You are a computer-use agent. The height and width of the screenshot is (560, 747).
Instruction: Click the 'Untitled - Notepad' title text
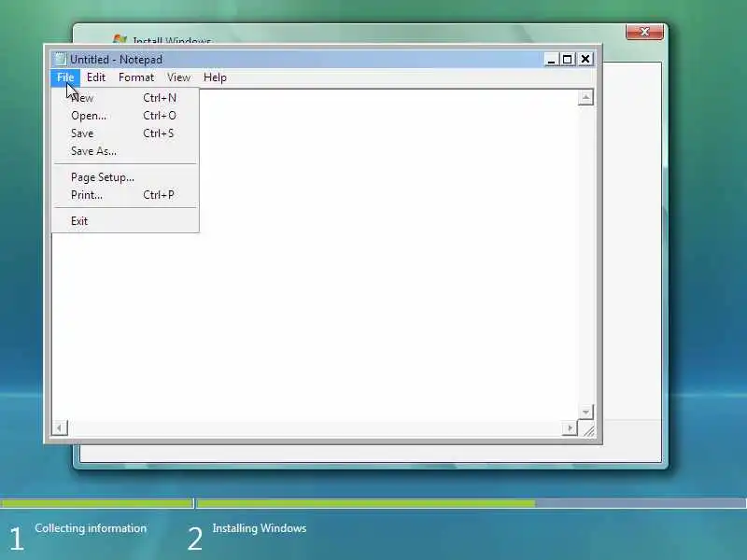(116, 60)
